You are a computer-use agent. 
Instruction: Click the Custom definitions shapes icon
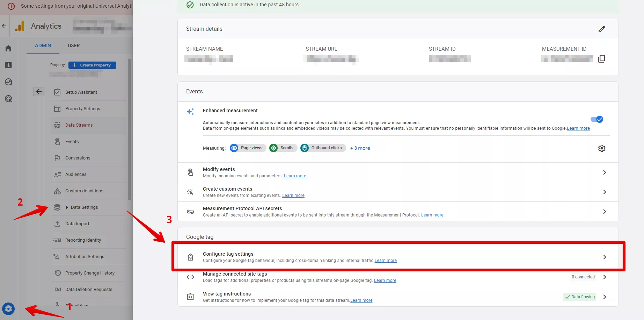[57, 191]
